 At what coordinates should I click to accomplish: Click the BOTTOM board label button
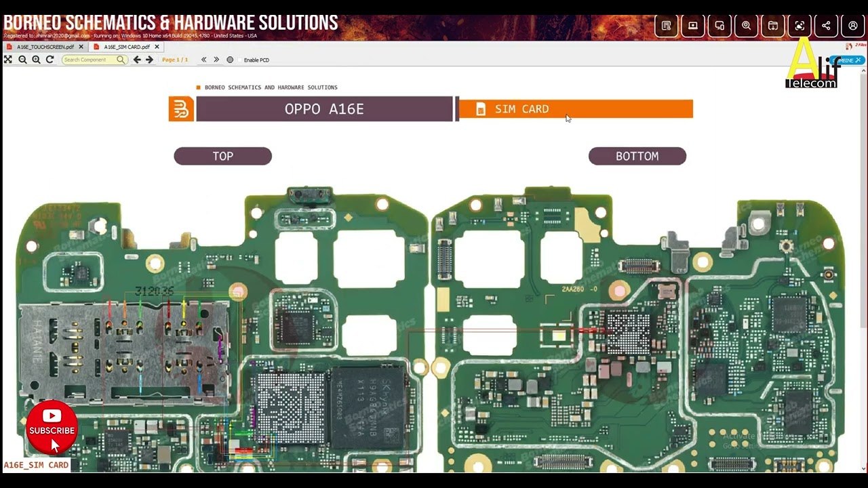[x=637, y=156]
